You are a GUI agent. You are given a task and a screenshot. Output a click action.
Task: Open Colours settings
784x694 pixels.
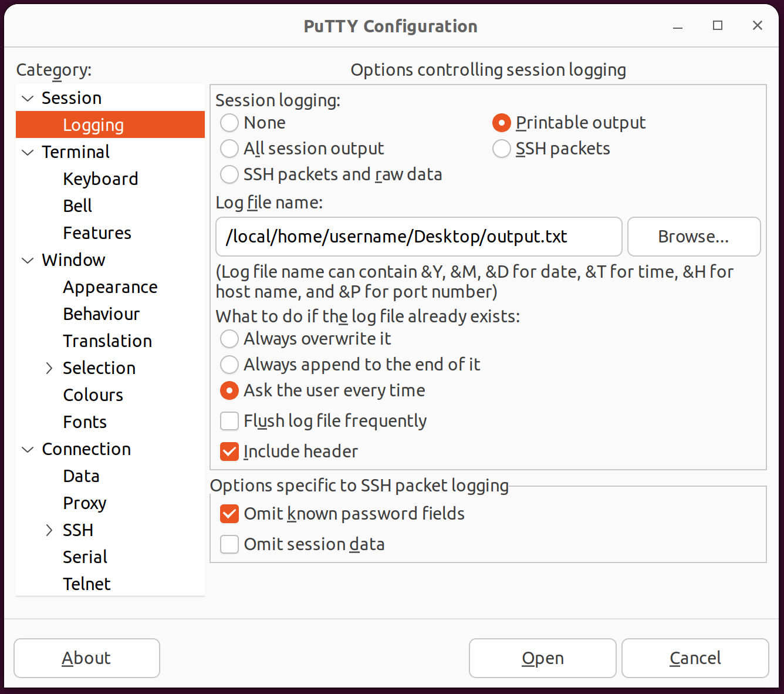click(93, 395)
